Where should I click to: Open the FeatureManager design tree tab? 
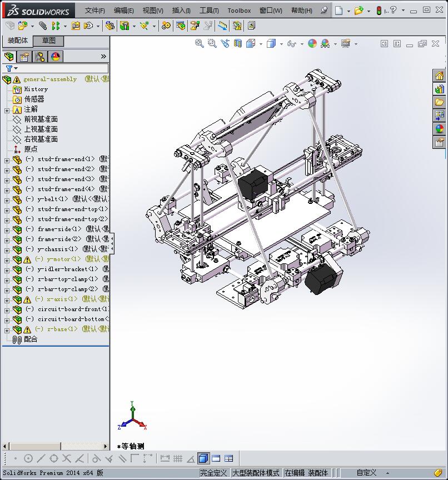[9, 57]
